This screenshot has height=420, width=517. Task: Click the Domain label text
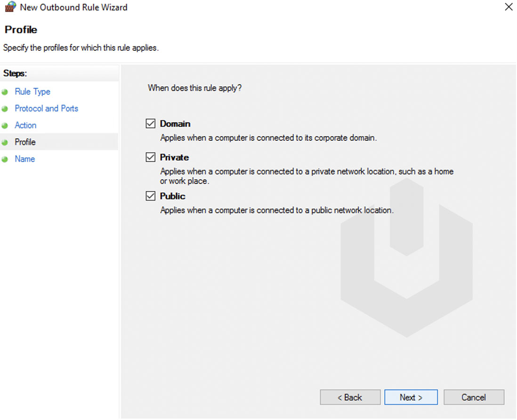[175, 123]
